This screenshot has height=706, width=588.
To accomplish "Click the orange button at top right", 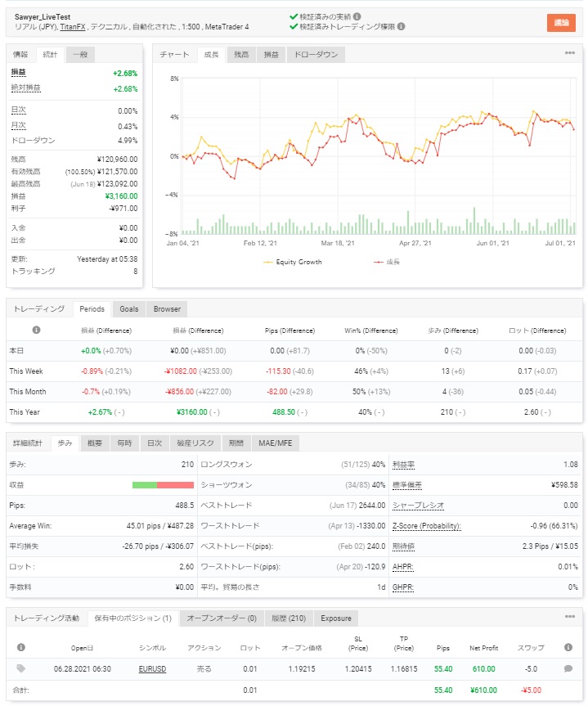I will [x=561, y=22].
